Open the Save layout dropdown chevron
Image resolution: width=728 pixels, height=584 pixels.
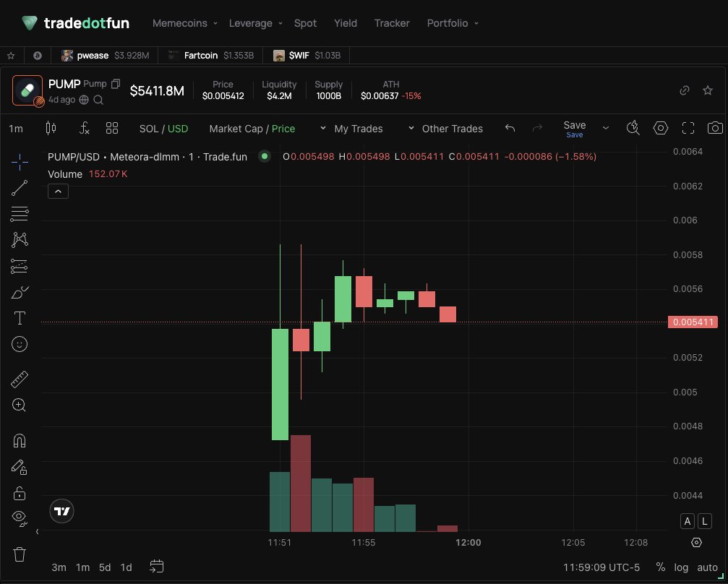click(x=606, y=128)
